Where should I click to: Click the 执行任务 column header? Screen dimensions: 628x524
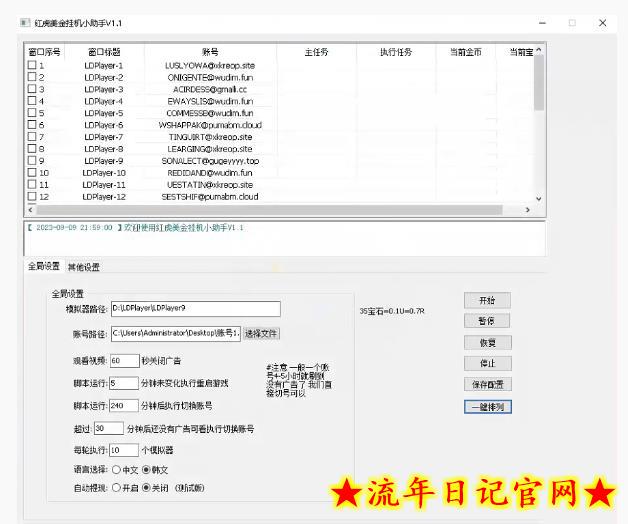point(396,52)
